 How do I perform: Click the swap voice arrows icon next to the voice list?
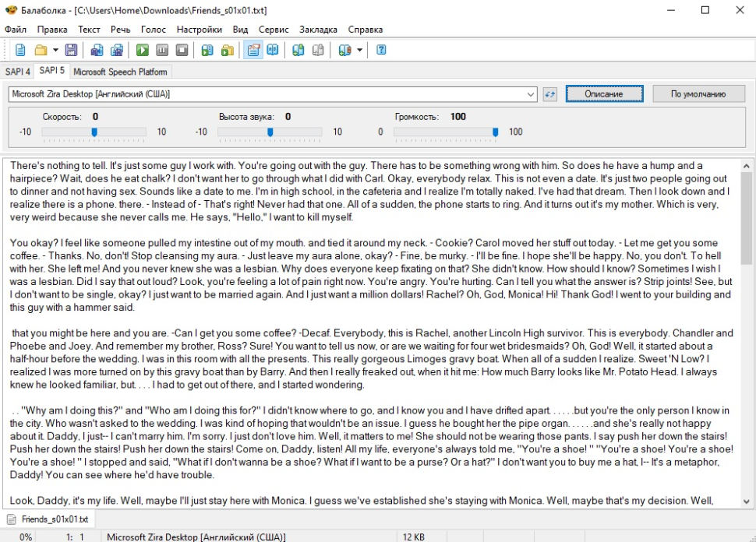549,94
